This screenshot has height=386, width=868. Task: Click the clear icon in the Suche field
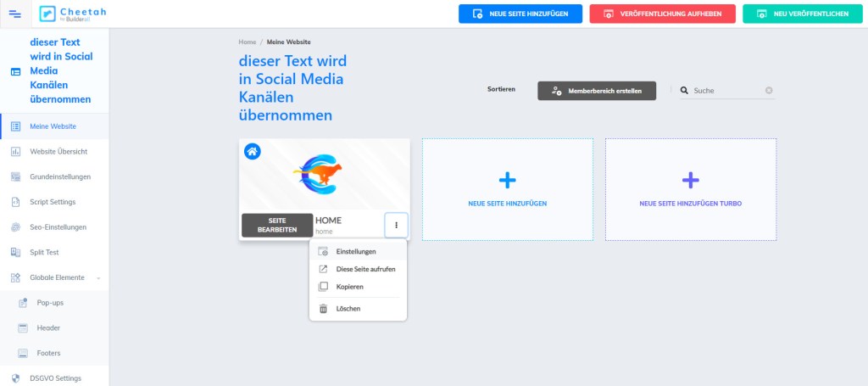point(769,90)
